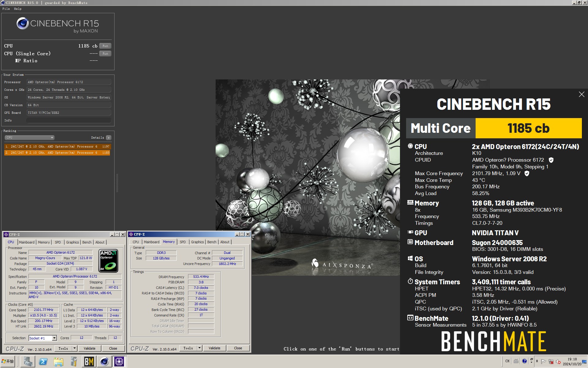This screenshot has height=368, width=588.
Task: Switch to Cinebench via its taskbar icon
Action: [x=104, y=362]
